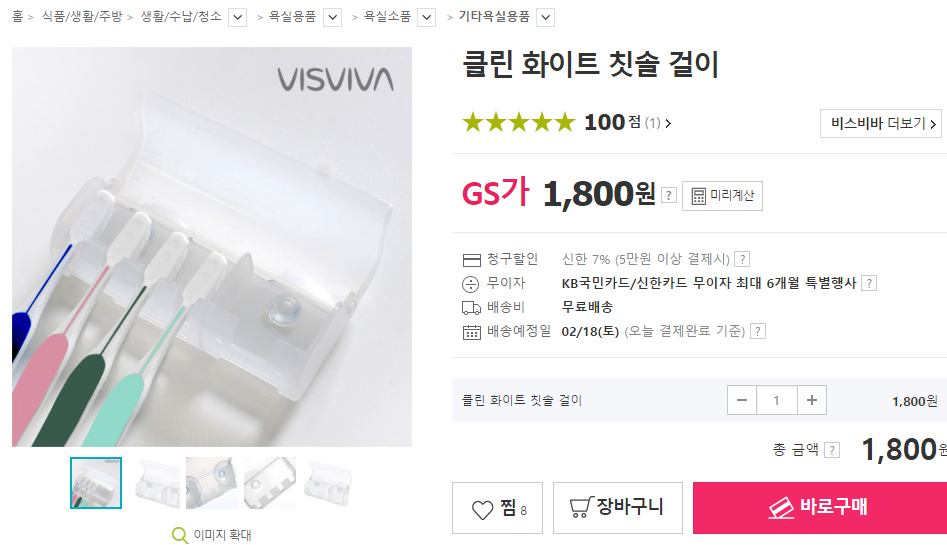Click help icon next to 무이자 특별행사
947x545 pixels.
868,283
